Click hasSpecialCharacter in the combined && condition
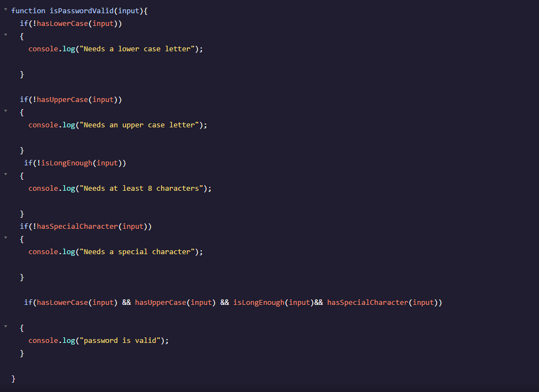Viewport: 539px width, 392px height. [x=367, y=302]
